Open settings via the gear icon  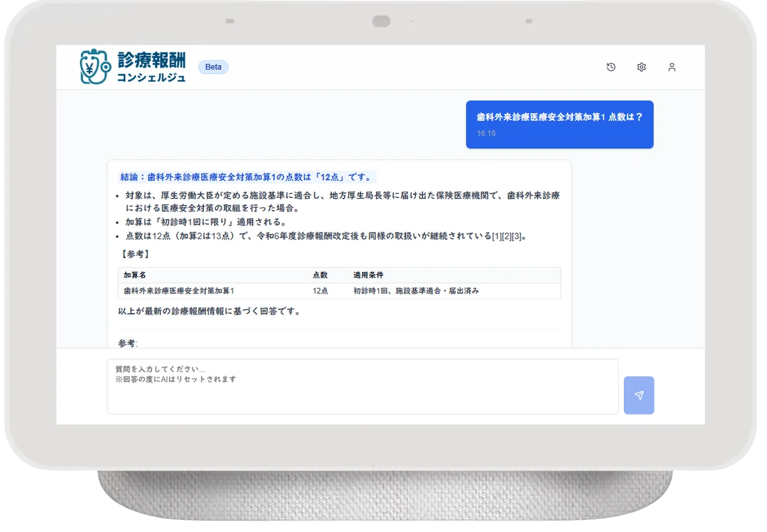click(x=642, y=67)
